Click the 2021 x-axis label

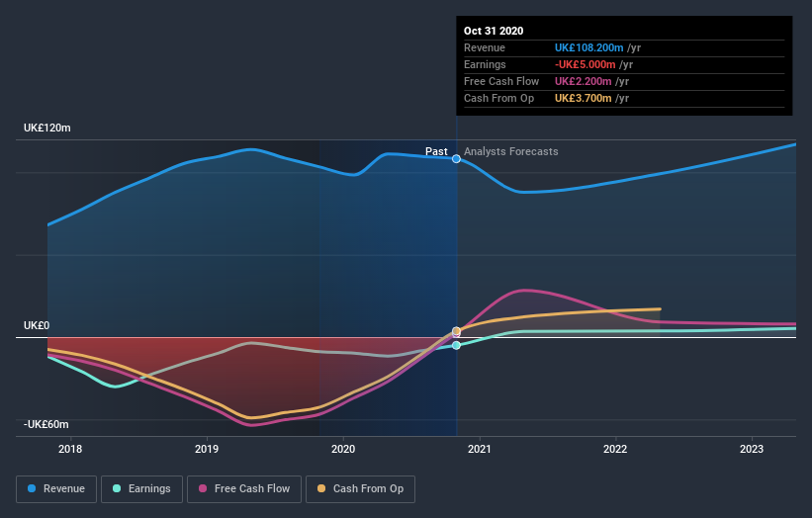click(x=480, y=449)
